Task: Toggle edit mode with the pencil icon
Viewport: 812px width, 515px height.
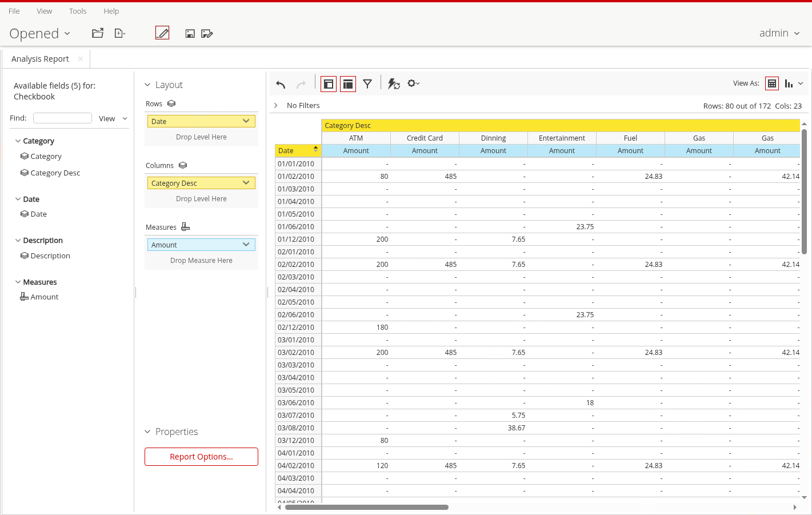Action: coord(162,33)
